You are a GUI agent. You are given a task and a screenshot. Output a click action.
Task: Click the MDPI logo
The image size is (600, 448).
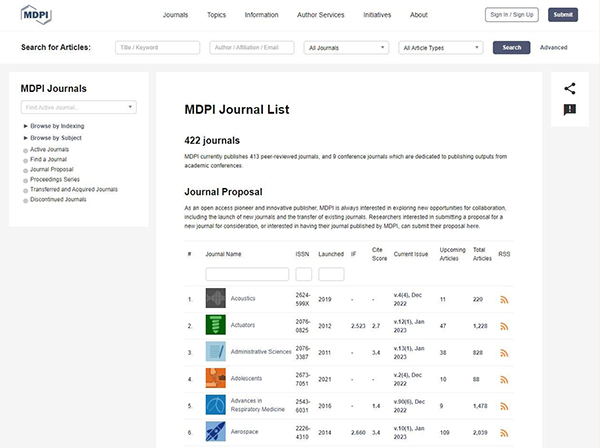tap(36, 15)
